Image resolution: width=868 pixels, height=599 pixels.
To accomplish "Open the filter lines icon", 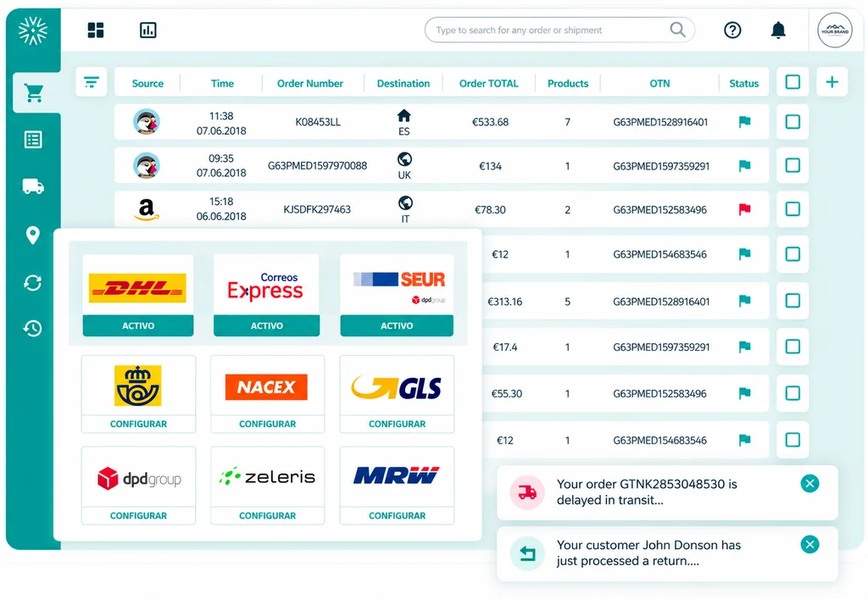I will [92, 82].
